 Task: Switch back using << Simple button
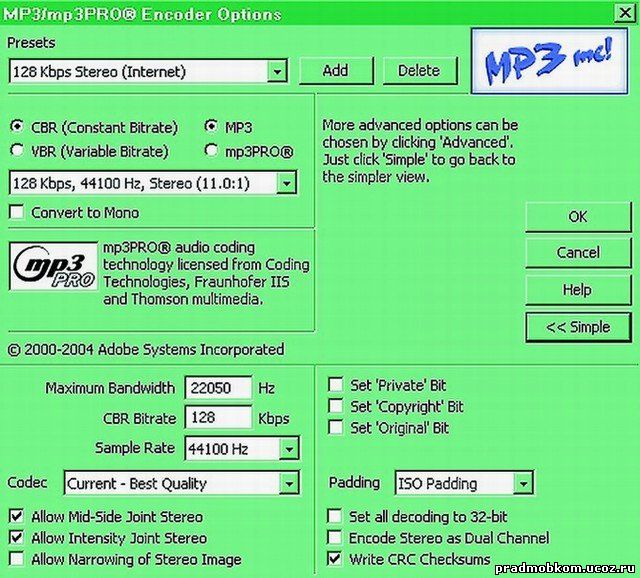(x=578, y=327)
